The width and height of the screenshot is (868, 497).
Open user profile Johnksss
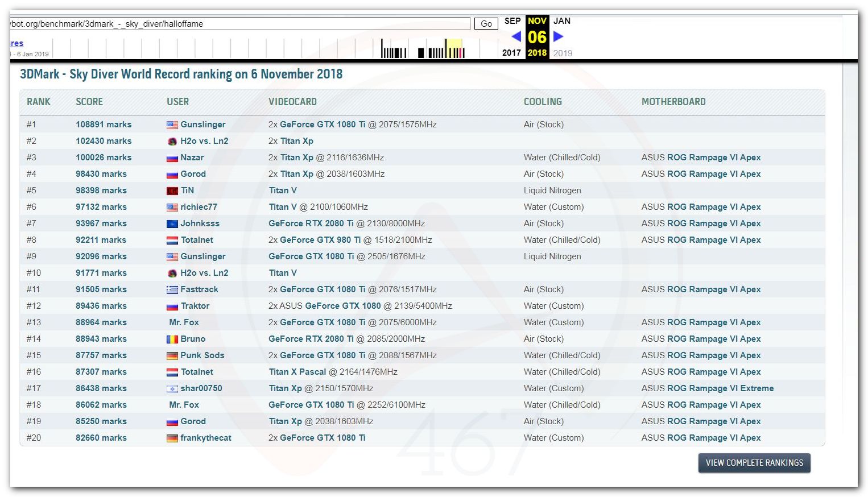click(200, 223)
